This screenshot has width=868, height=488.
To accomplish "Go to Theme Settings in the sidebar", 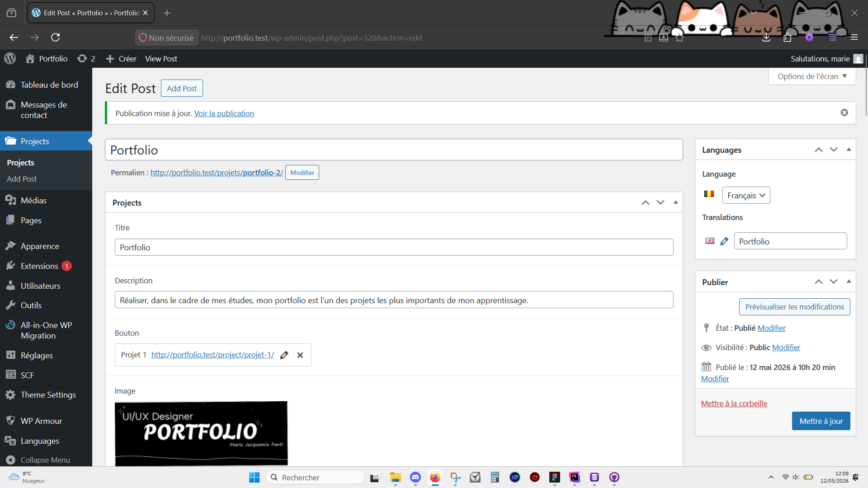I will point(48,395).
